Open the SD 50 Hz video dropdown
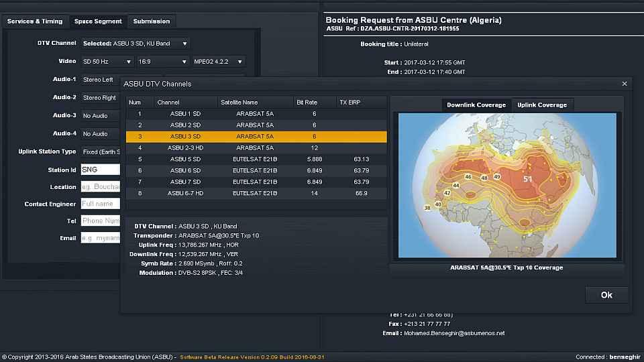This screenshot has width=644, height=362. [x=107, y=62]
